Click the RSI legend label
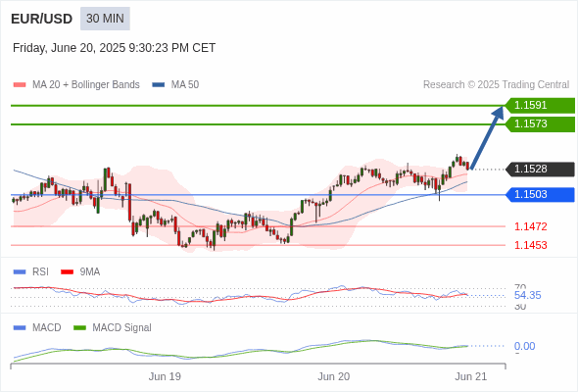Screen dimensions: 578x392 click(x=40, y=271)
